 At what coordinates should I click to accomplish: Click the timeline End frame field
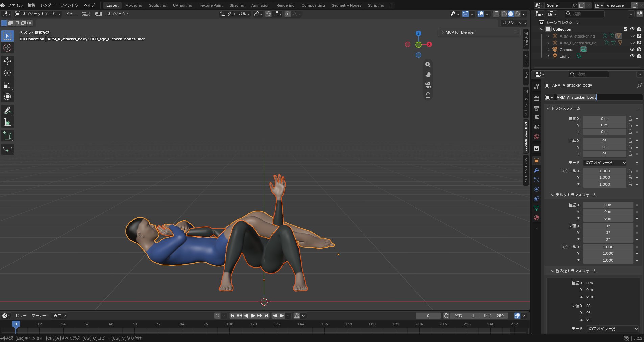[494, 316]
